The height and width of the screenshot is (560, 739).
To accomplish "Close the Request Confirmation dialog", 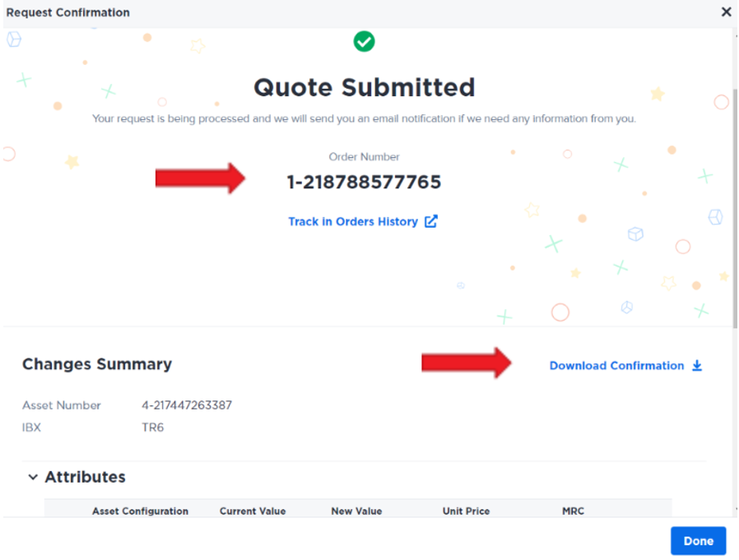I will (x=726, y=12).
